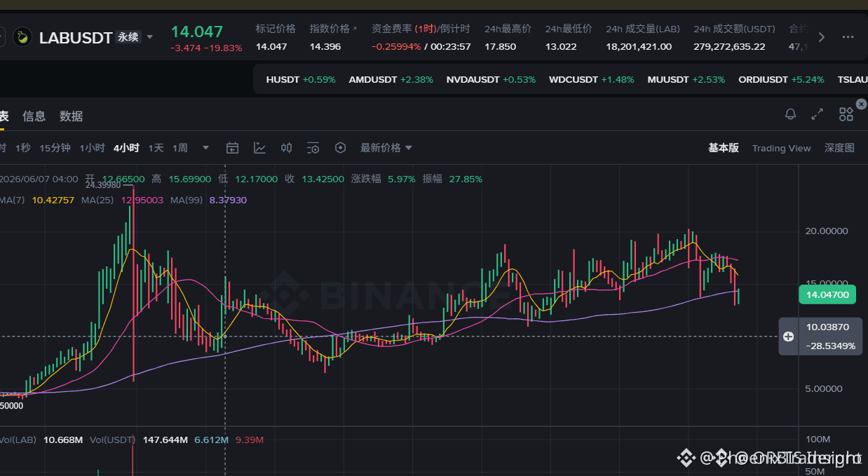Open the 指数价格 index price link
This screenshot has width=868, height=476.
coord(333,29)
